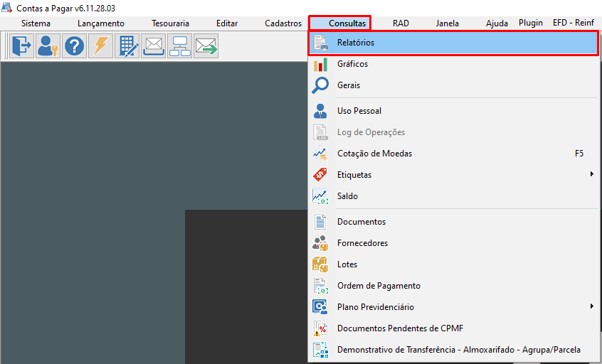Open Fornecedores via its people icon
The width and height of the screenshot is (602, 364).
pos(320,243)
